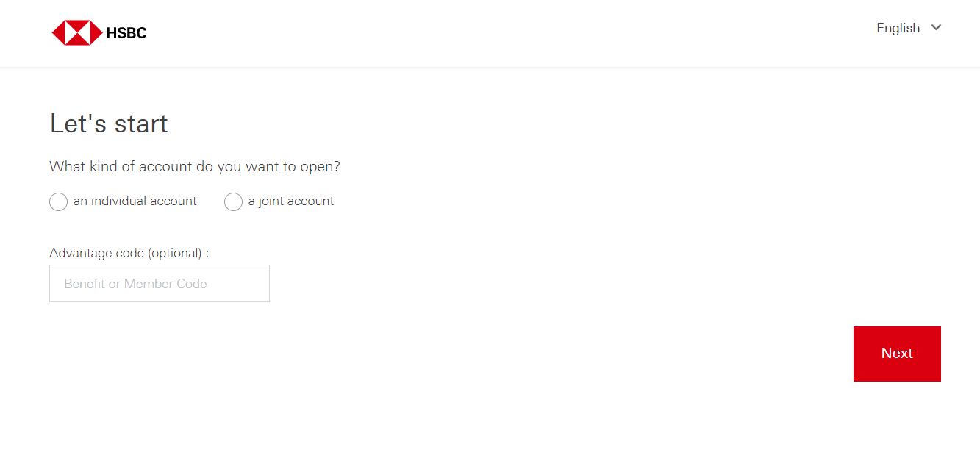Choose the "an individual account" label
Screen dimensions: 980x450
click(135, 201)
